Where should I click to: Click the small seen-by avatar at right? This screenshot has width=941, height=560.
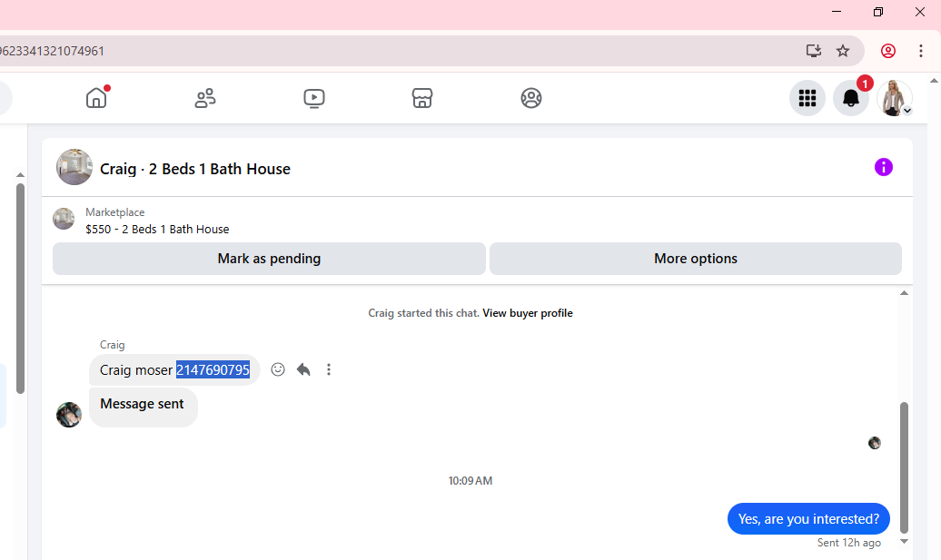(x=875, y=443)
